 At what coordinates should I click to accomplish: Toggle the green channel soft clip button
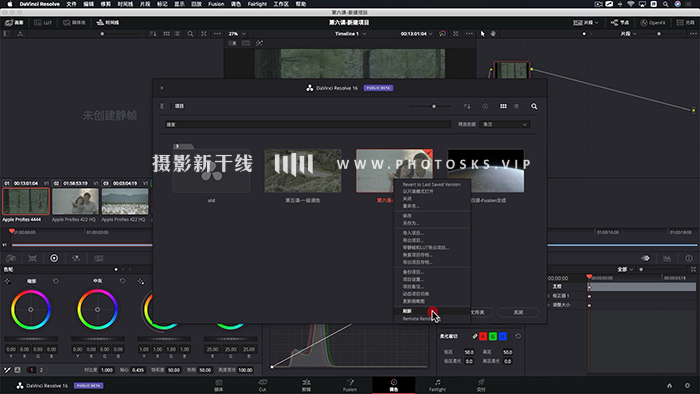coord(493,336)
